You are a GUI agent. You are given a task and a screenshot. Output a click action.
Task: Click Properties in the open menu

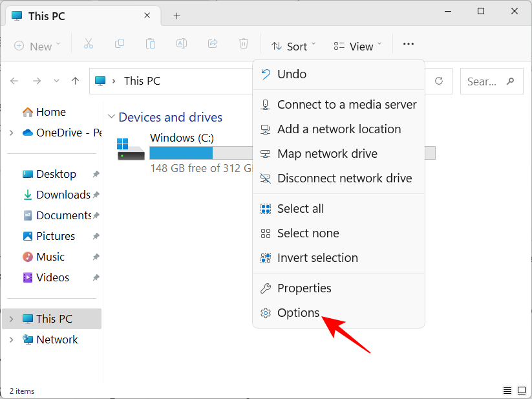[x=303, y=288]
